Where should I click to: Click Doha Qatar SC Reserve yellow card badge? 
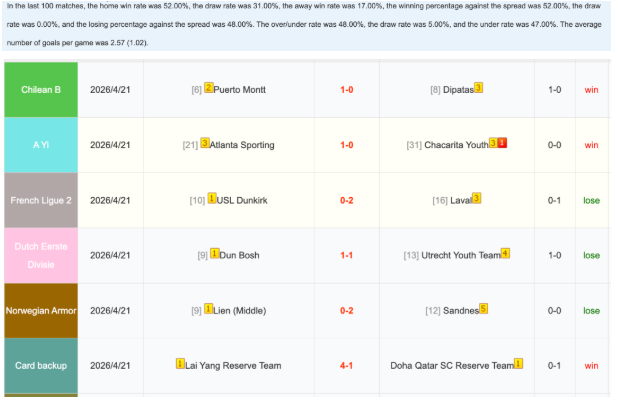click(518, 364)
